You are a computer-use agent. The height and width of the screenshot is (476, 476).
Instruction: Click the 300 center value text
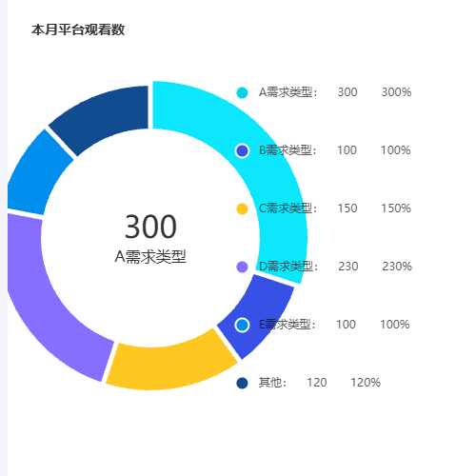(150, 227)
